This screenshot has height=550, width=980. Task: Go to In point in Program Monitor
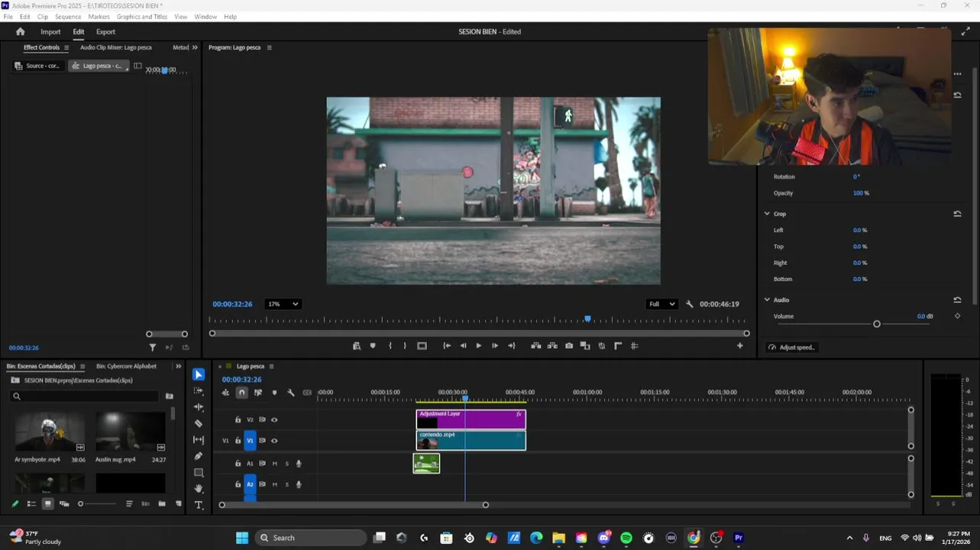point(447,346)
